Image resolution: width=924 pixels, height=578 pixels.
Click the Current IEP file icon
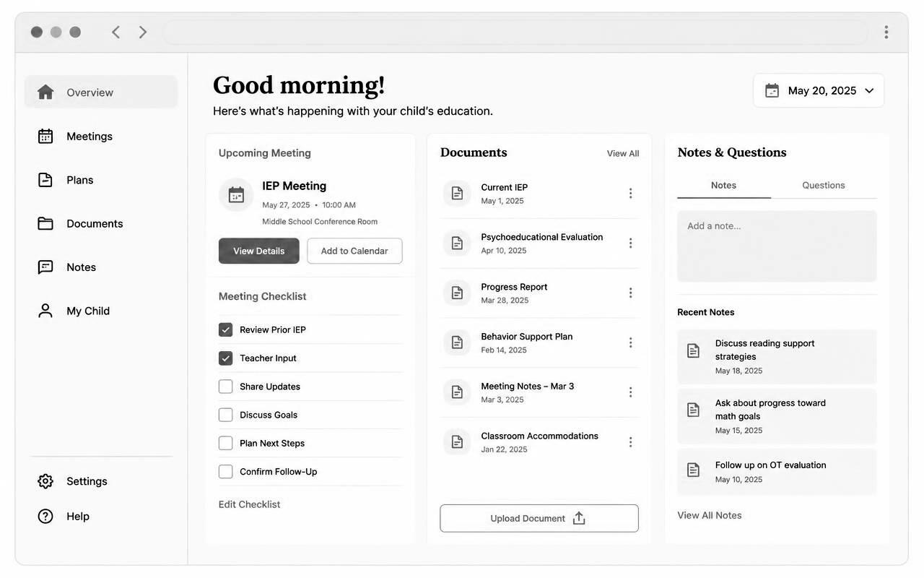pyautogui.click(x=457, y=194)
